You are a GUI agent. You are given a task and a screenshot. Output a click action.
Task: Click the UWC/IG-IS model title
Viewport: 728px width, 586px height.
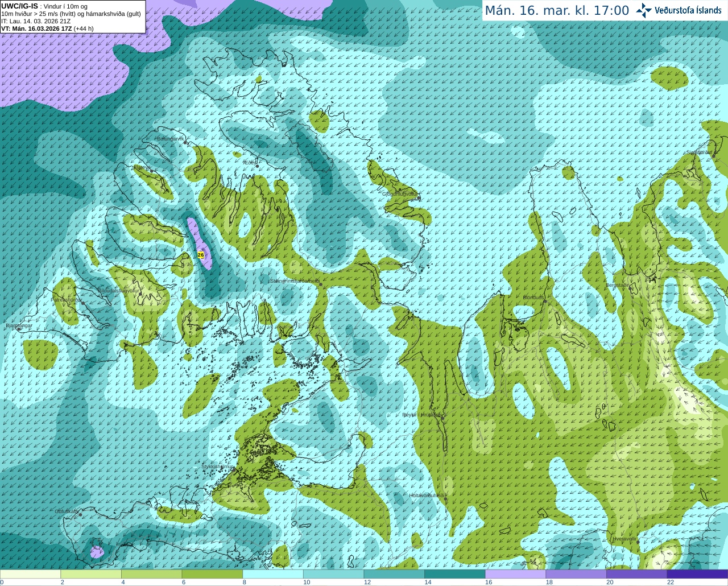pyautogui.click(x=20, y=6)
